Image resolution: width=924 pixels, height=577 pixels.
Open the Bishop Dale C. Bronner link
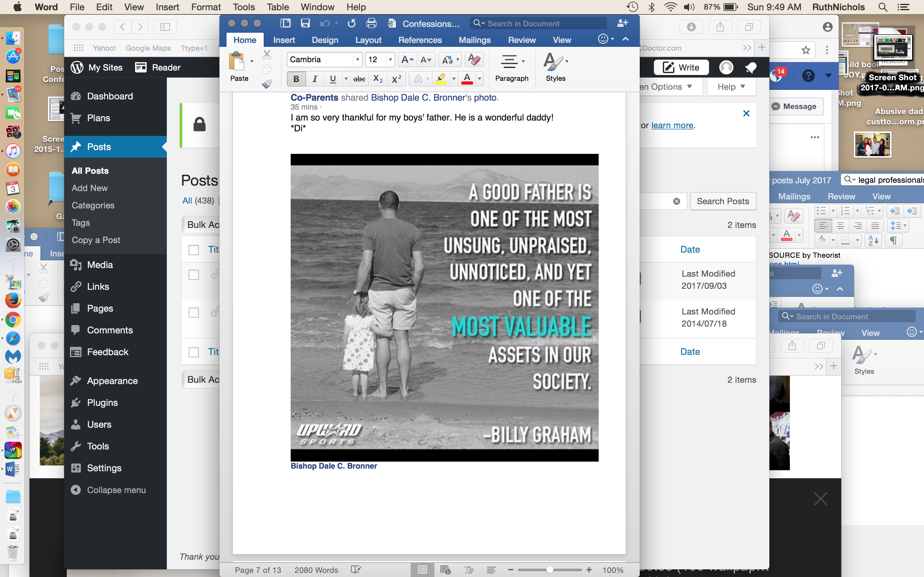pos(333,466)
